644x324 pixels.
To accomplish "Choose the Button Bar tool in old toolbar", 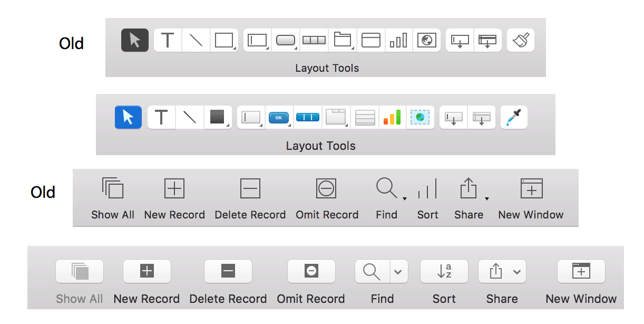I will coord(314,40).
